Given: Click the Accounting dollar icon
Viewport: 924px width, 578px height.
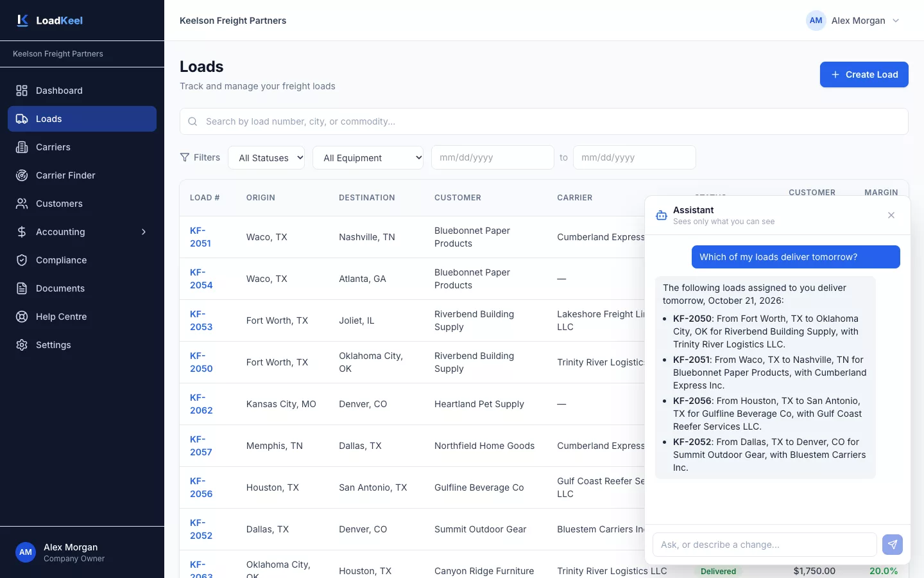Looking at the screenshot, I should pos(22,232).
